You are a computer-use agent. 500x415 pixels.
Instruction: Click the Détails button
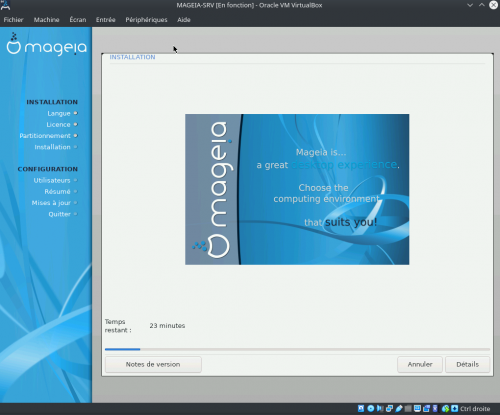(468, 364)
